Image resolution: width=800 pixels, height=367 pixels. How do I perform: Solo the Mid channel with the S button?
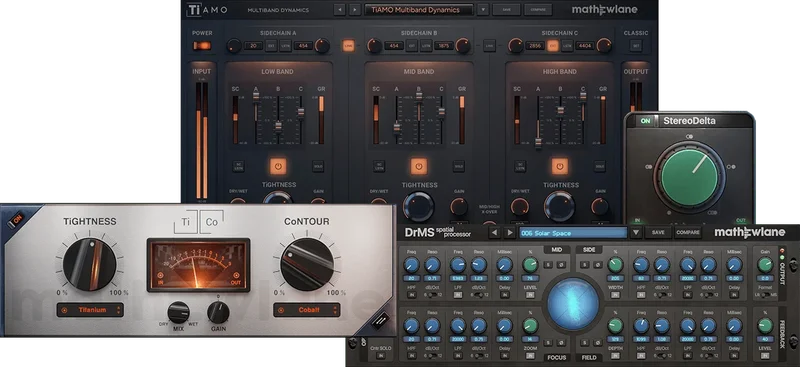pyautogui.click(x=547, y=265)
